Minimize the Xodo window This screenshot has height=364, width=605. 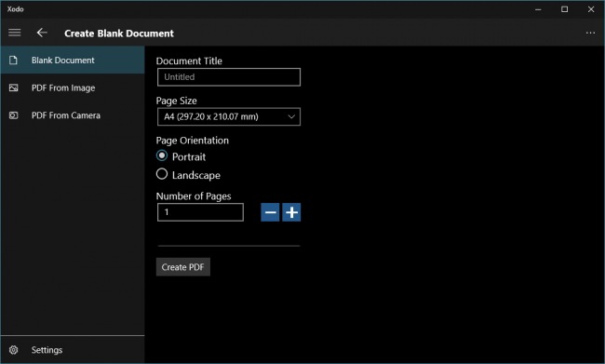(538, 9)
